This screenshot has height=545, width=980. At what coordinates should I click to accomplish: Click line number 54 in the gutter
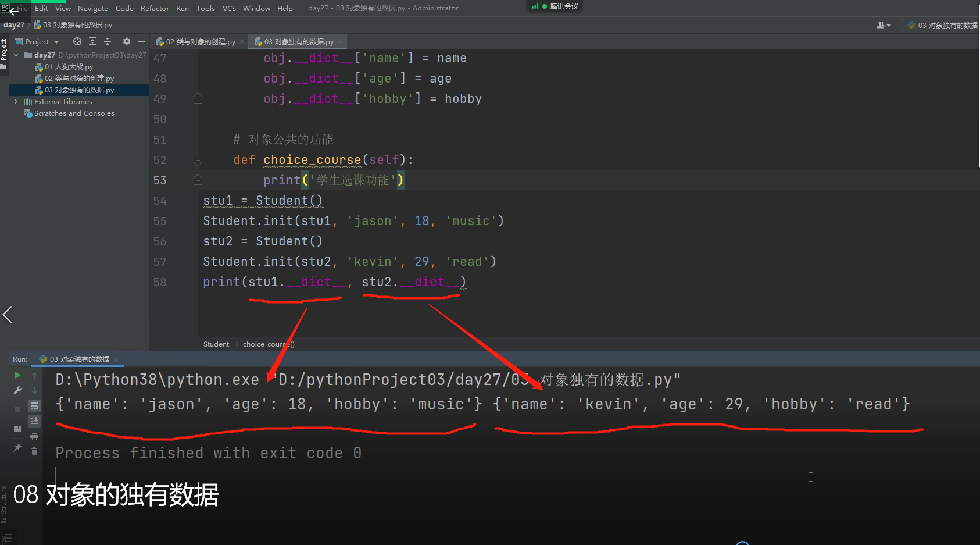click(x=160, y=201)
